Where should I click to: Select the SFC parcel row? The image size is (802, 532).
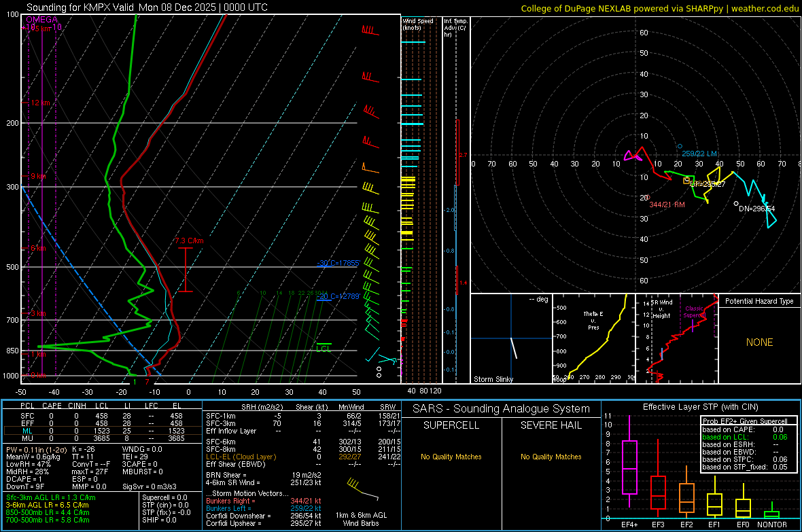102,416
